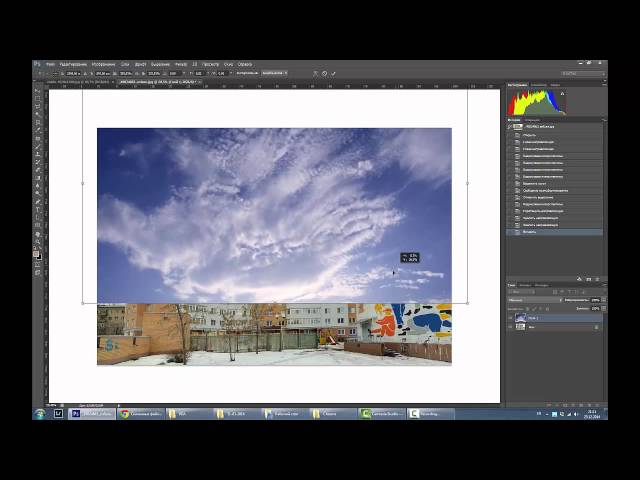Open the Windows Start menu

[40, 414]
